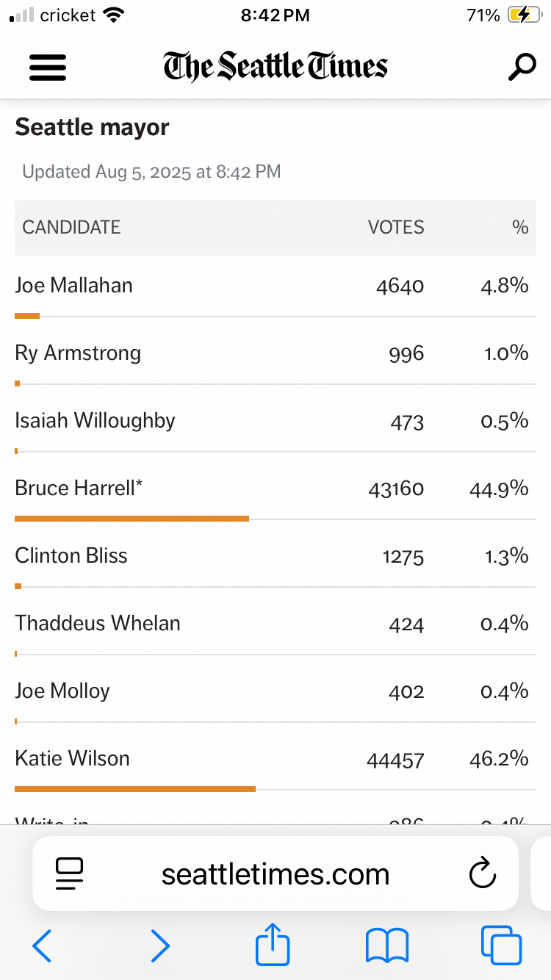The width and height of the screenshot is (551, 980).
Task: Open Safari bookmarks book icon
Action: click(x=387, y=945)
